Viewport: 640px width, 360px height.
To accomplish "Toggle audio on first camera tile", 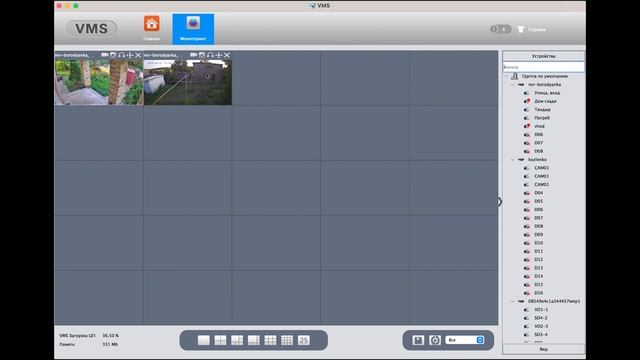I will tap(121, 55).
